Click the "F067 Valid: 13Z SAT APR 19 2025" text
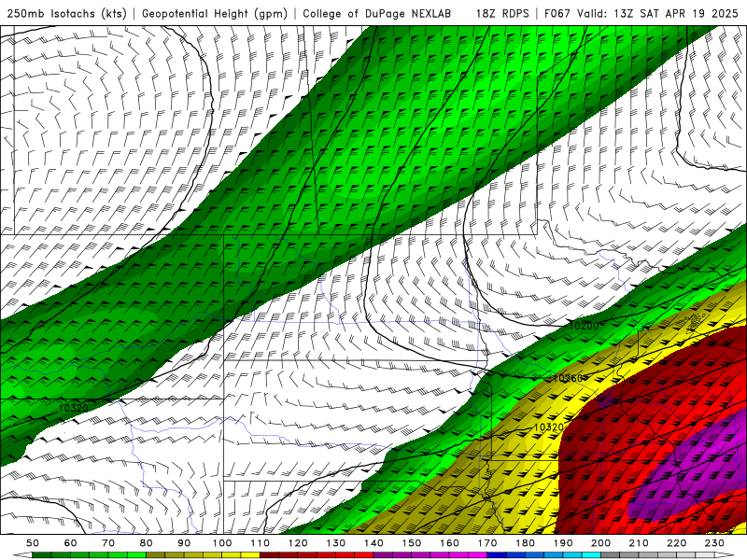 641,13
